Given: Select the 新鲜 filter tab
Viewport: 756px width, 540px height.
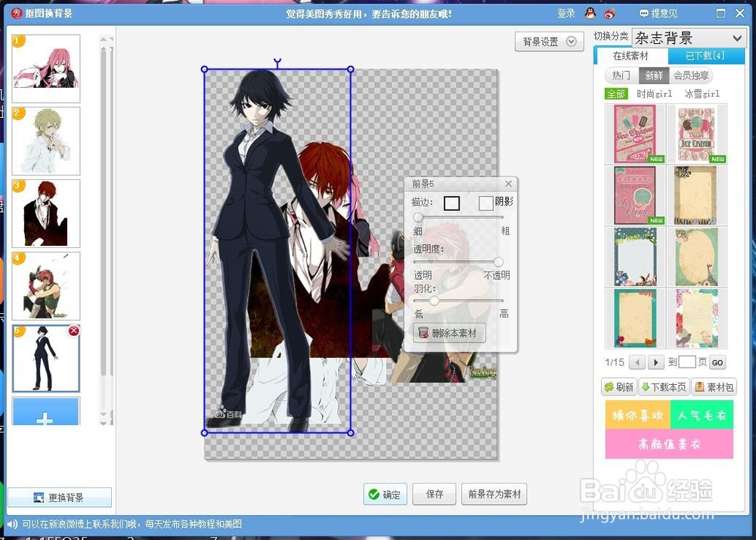Looking at the screenshot, I should 654,76.
